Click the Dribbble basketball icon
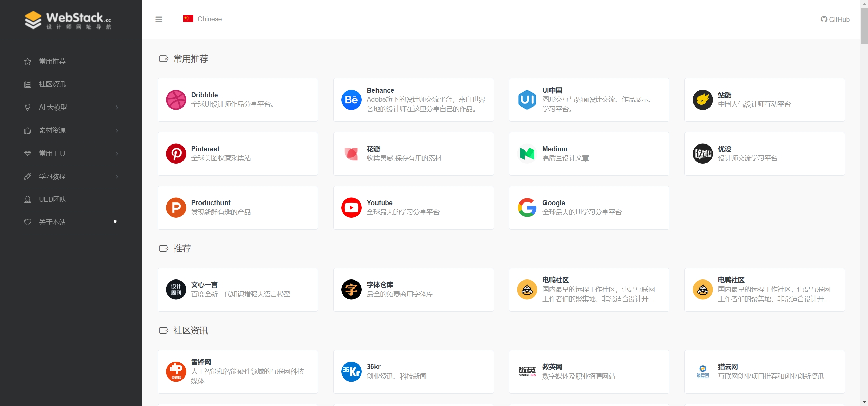Screen dimensions: 868x406 (176, 100)
